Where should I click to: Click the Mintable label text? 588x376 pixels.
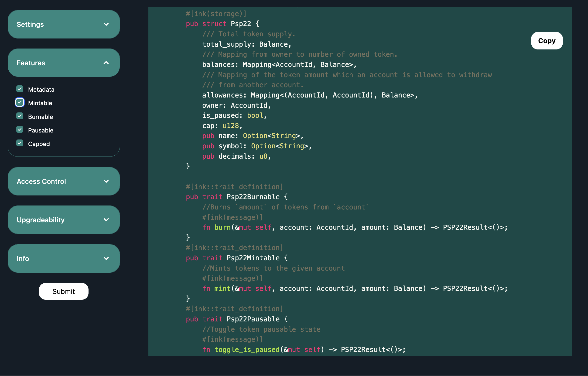tap(40, 103)
